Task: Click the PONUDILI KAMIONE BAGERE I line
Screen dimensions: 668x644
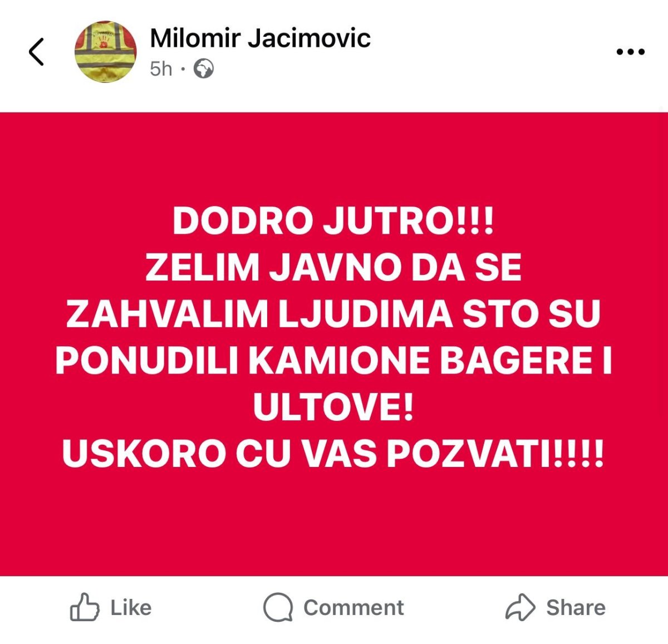Action: tap(333, 361)
